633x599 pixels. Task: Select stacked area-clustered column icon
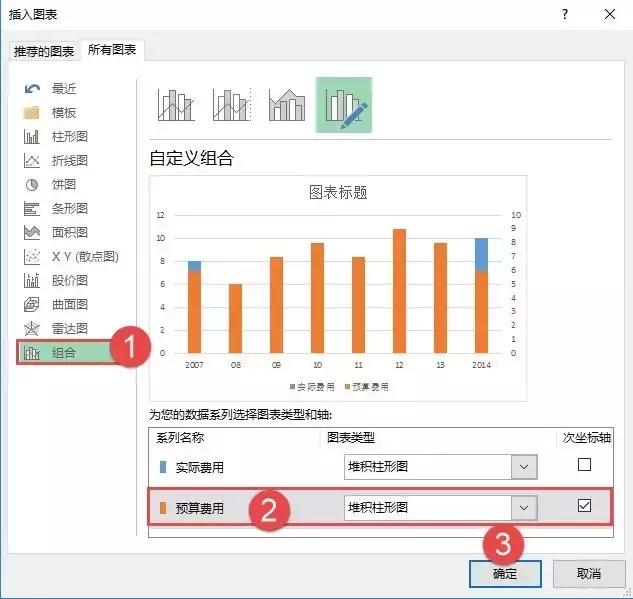click(x=287, y=105)
